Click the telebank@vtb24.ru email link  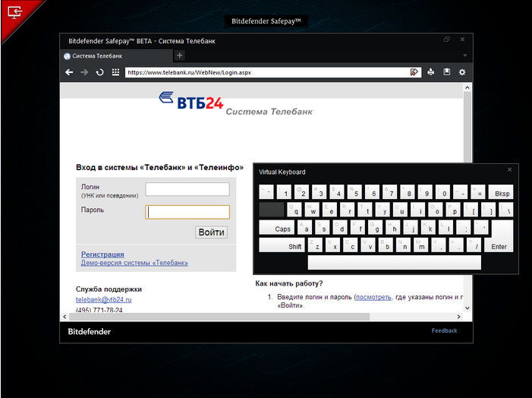pos(103,299)
